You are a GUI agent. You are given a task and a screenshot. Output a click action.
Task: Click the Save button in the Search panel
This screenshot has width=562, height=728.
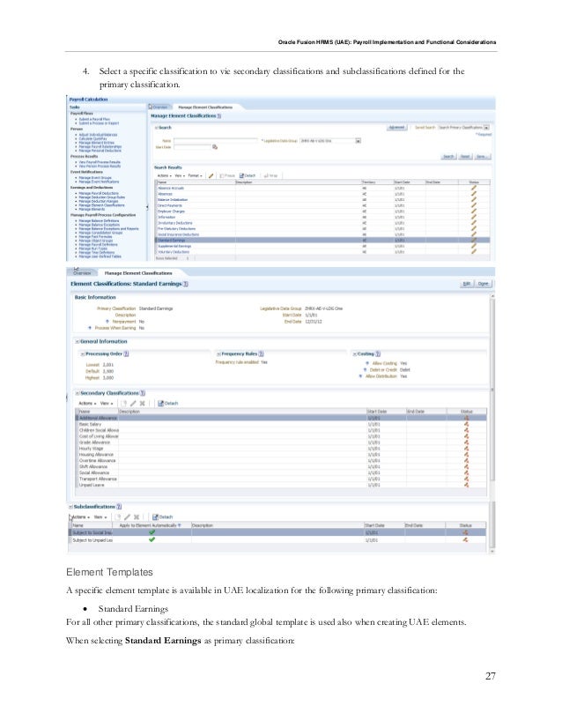click(x=482, y=157)
